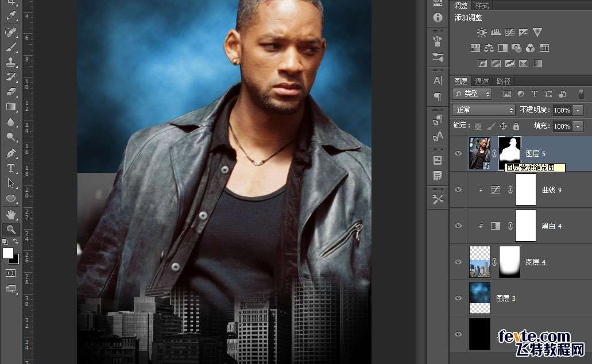The width and height of the screenshot is (592, 364).
Task: Add a Color Lookup adjustment
Action: tap(544, 48)
